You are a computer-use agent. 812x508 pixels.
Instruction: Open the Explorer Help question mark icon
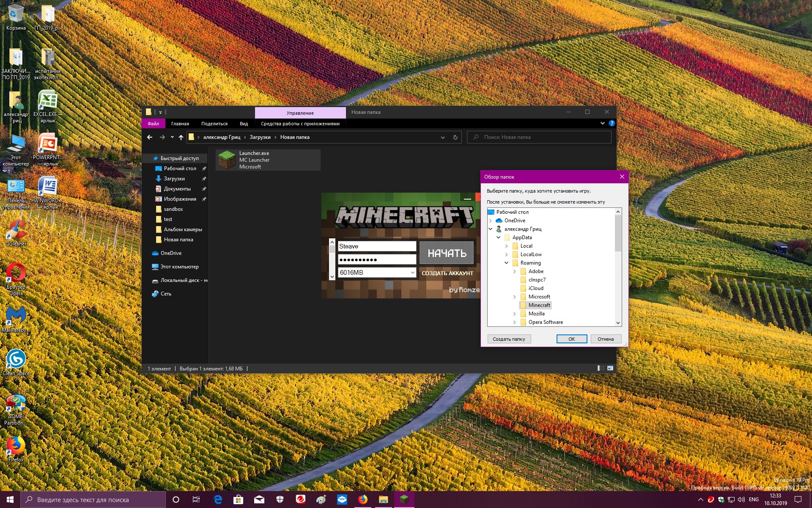coord(612,123)
